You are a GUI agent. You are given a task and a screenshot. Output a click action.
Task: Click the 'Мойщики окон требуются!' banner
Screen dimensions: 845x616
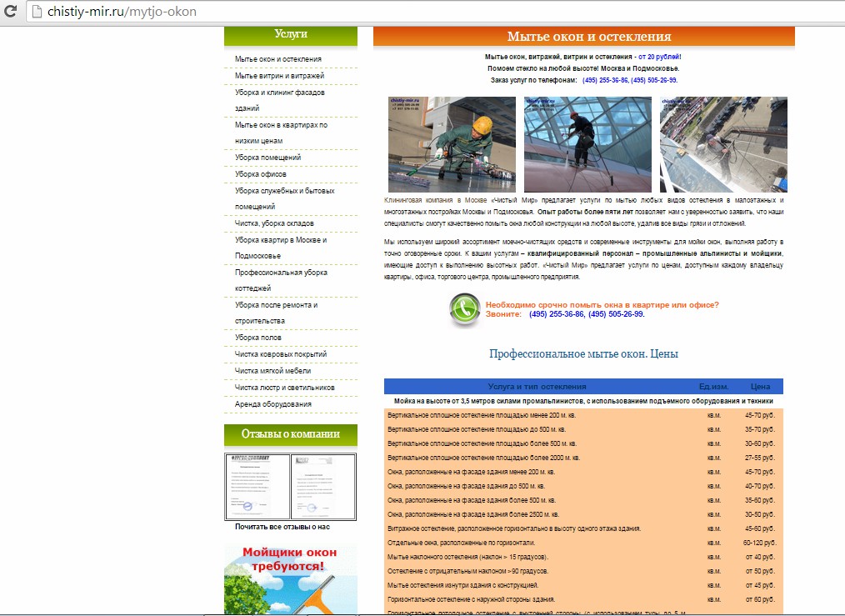291,579
